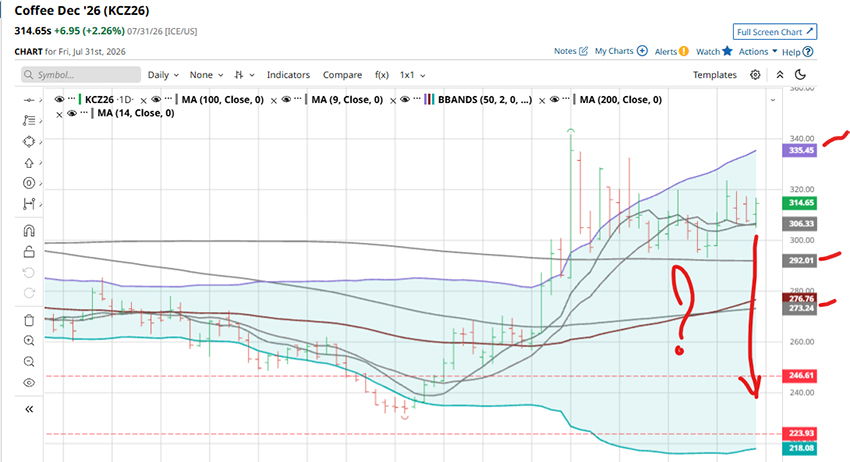Screen dimensions: 850x462
Task: Open the Indicators menu
Action: [x=288, y=75]
